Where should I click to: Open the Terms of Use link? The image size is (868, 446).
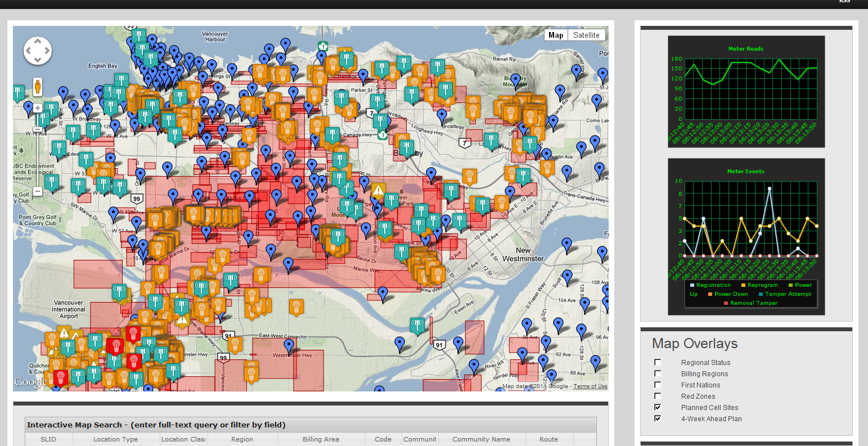(590, 386)
